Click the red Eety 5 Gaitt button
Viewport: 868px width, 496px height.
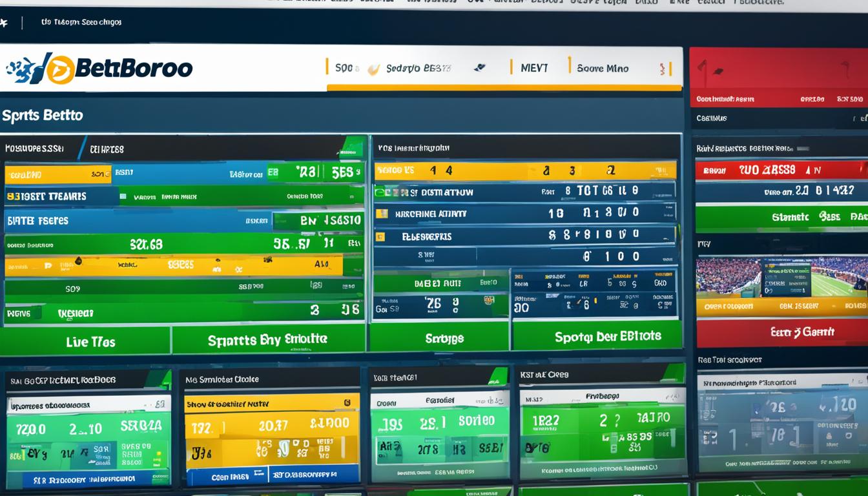pyautogui.click(x=782, y=333)
